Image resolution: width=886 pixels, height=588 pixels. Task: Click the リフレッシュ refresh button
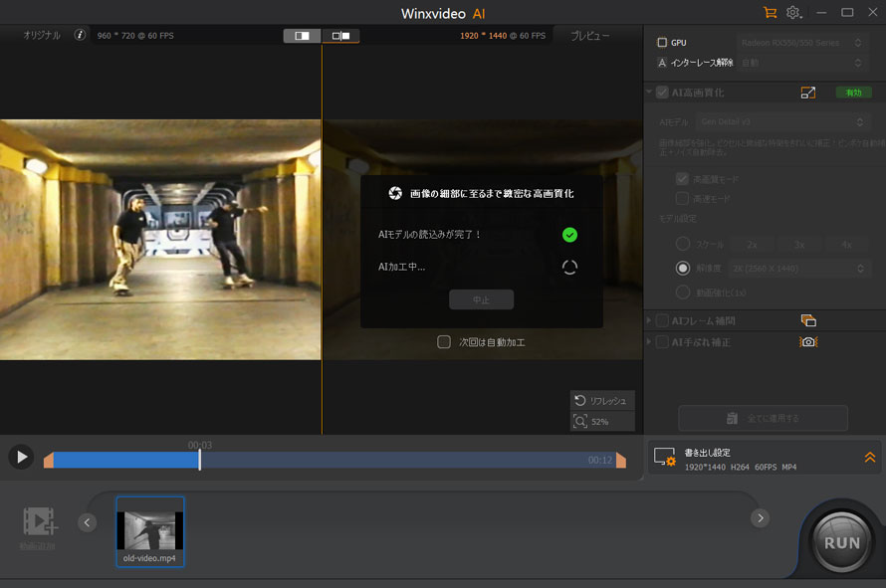[x=601, y=400]
